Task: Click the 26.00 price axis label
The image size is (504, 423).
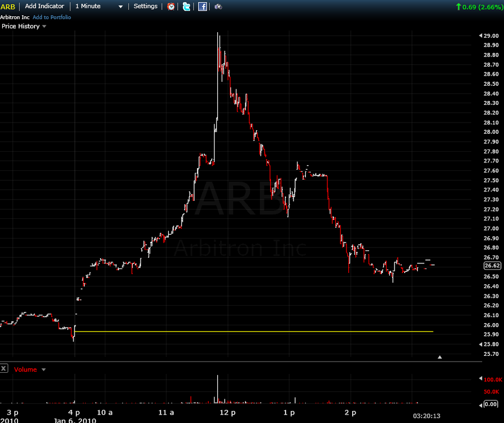Action: [x=491, y=325]
